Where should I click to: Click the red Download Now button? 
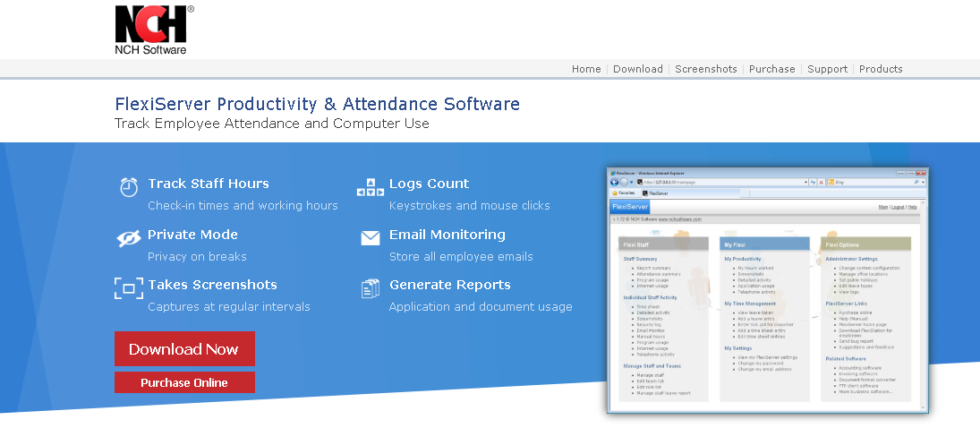coord(184,348)
